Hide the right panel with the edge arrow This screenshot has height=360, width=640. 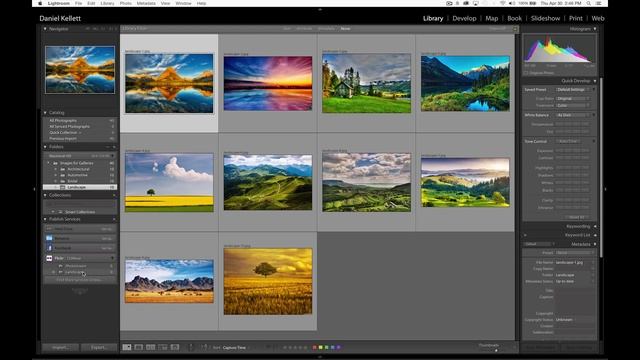click(605, 189)
